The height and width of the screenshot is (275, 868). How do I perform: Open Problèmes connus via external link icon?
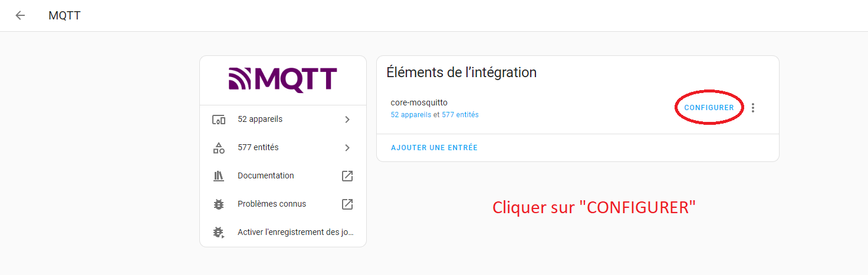click(347, 204)
